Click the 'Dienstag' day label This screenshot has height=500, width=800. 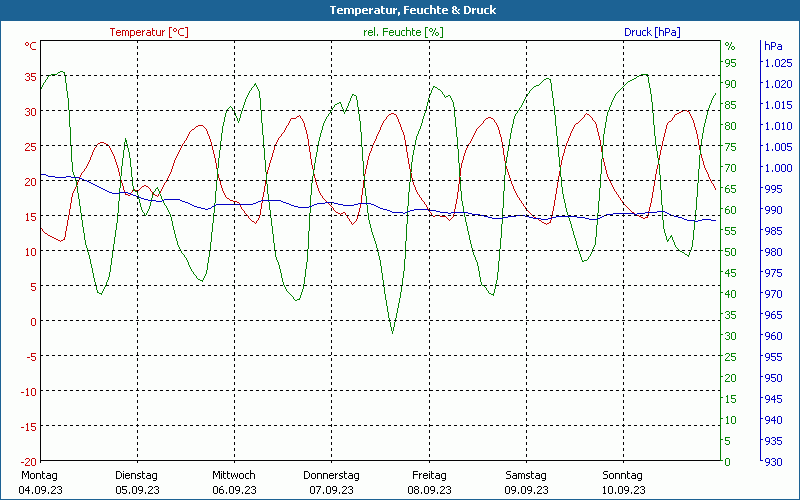tap(136, 476)
